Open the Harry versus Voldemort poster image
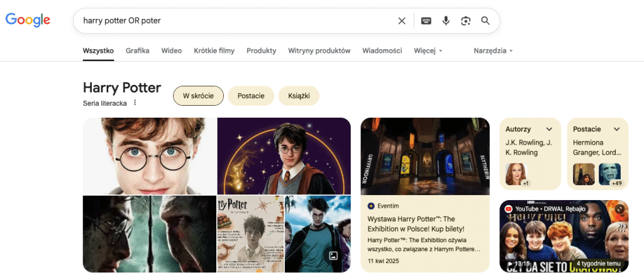Screen dimensions: 644x280 click(150, 234)
